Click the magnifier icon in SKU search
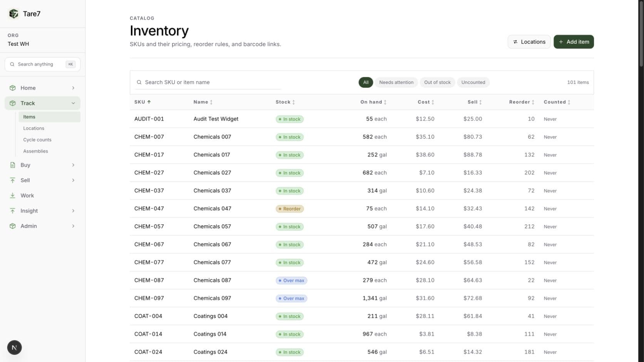This screenshot has width=644, height=362. pos(139,82)
